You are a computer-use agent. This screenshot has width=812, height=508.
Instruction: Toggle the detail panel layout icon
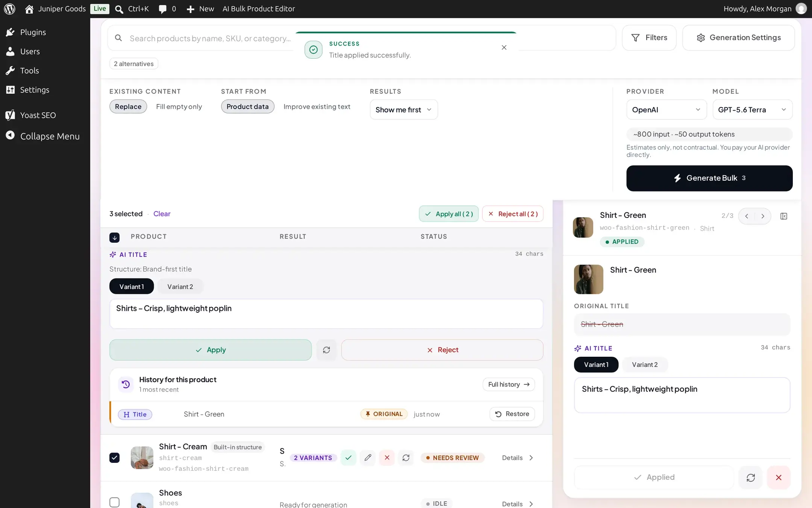(x=784, y=216)
